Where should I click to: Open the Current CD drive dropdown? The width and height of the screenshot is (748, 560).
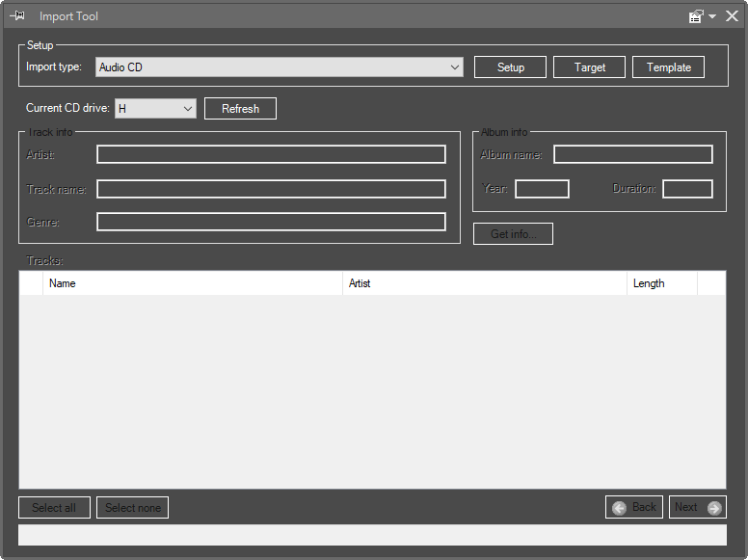tap(188, 109)
